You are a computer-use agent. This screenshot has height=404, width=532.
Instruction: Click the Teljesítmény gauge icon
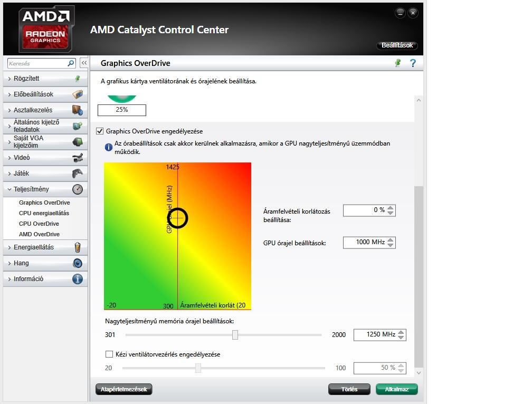pyautogui.click(x=78, y=189)
